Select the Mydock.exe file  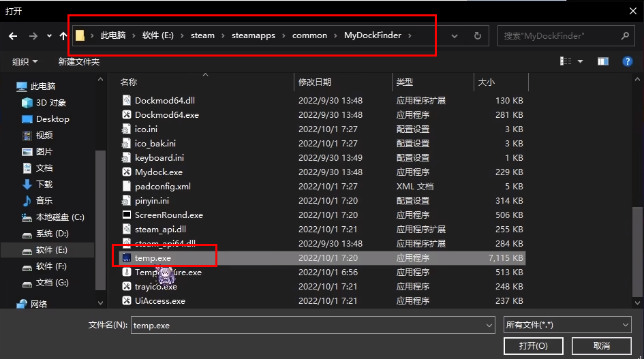[x=158, y=172]
